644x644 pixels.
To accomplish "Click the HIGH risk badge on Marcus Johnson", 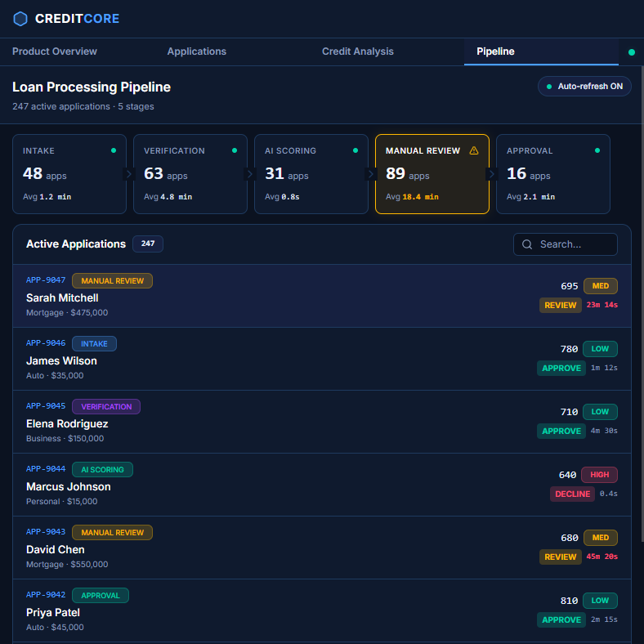I will click(x=599, y=475).
